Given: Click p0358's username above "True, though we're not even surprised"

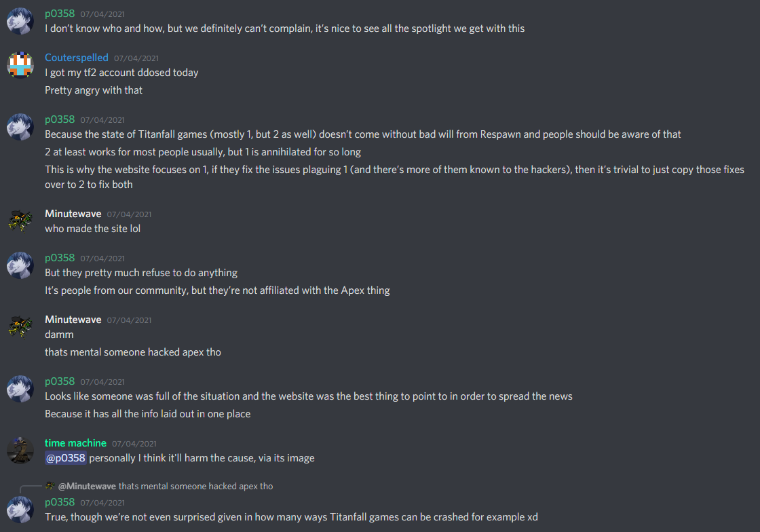Looking at the screenshot, I should tap(60, 502).
